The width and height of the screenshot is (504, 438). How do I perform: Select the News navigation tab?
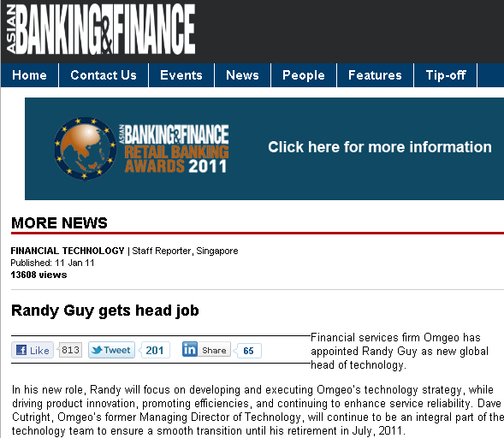[242, 75]
